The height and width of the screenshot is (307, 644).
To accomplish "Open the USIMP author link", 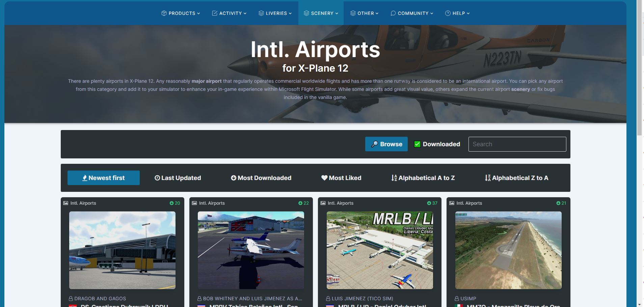I will [468, 299].
